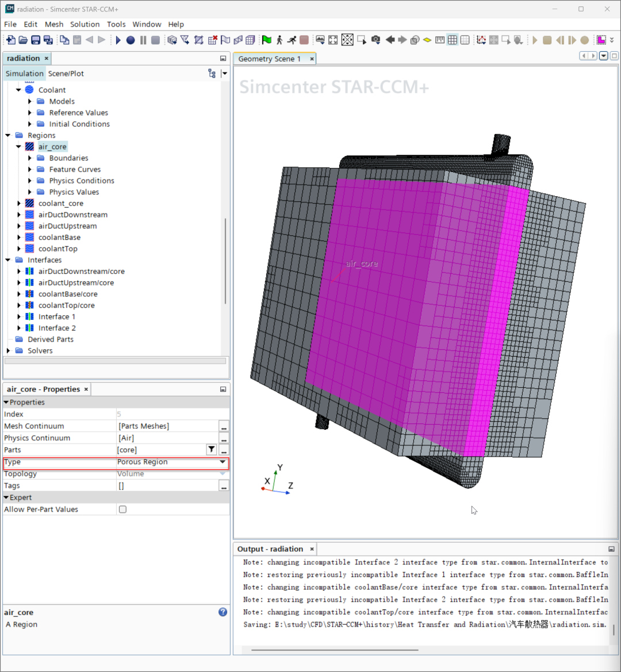Close the Output - radiation tab
621x672 pixels.
point(312,549)
